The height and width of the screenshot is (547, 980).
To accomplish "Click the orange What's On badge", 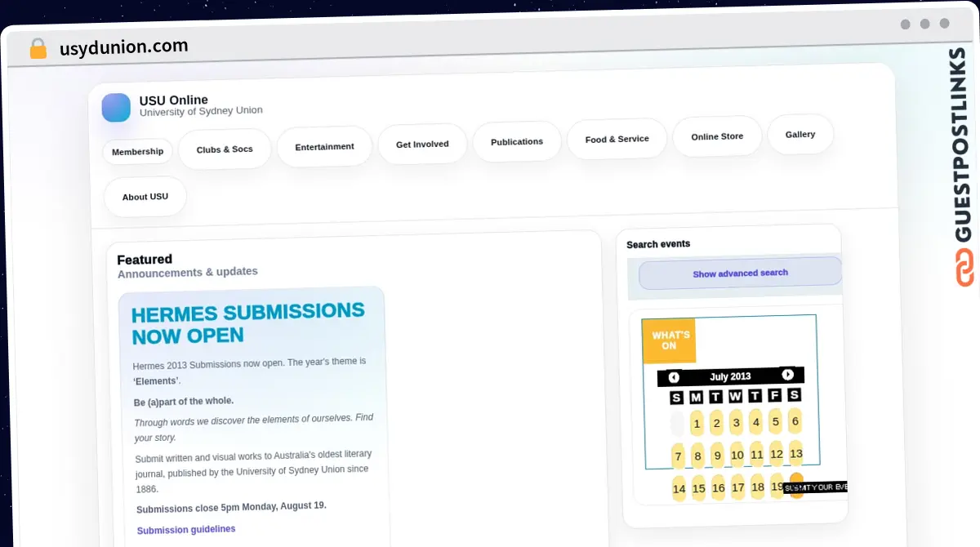I will pos(670,340).
